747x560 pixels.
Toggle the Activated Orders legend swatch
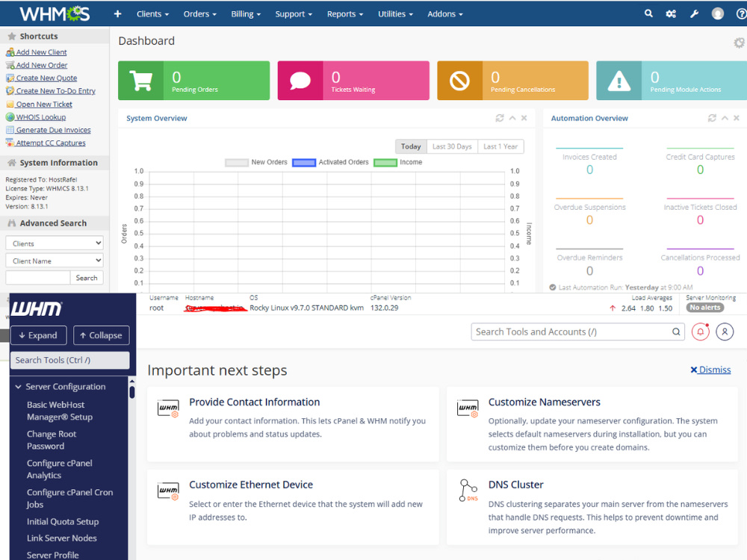pos(304,162)
